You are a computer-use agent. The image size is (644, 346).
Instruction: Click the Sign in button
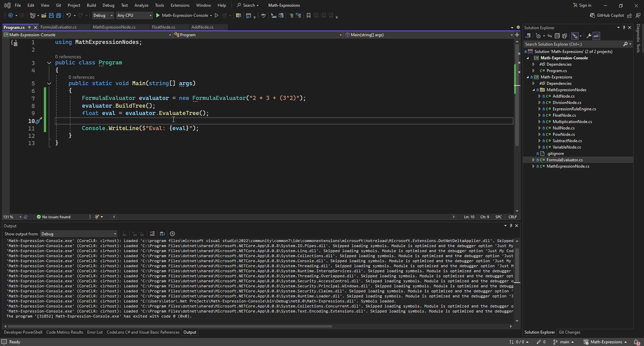click(582, 5)
